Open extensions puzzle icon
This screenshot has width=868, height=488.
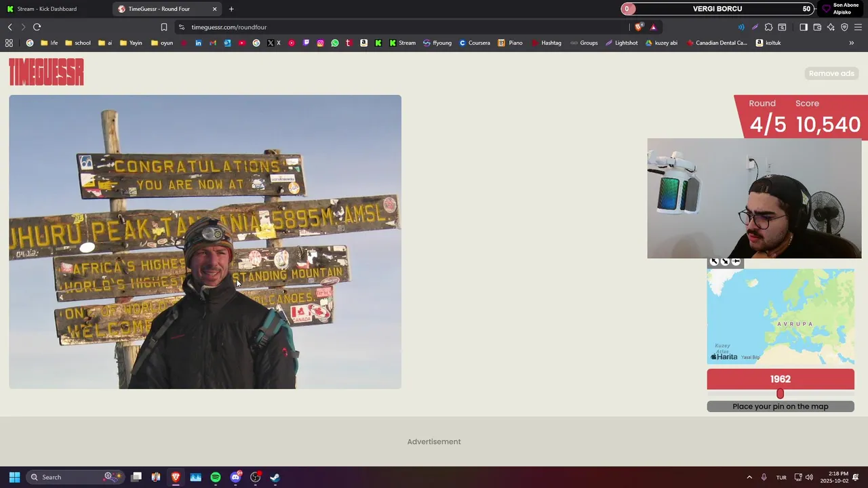click(x=768, y=27)
